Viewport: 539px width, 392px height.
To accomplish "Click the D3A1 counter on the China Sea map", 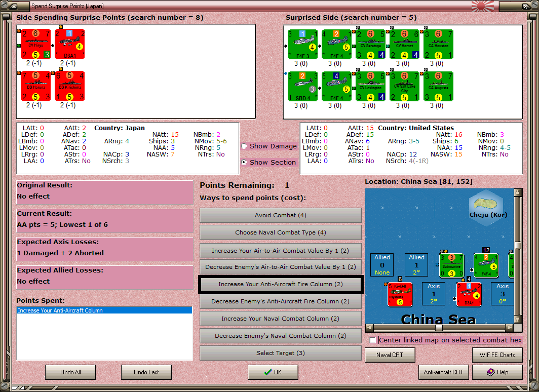I will click(469, 294).
